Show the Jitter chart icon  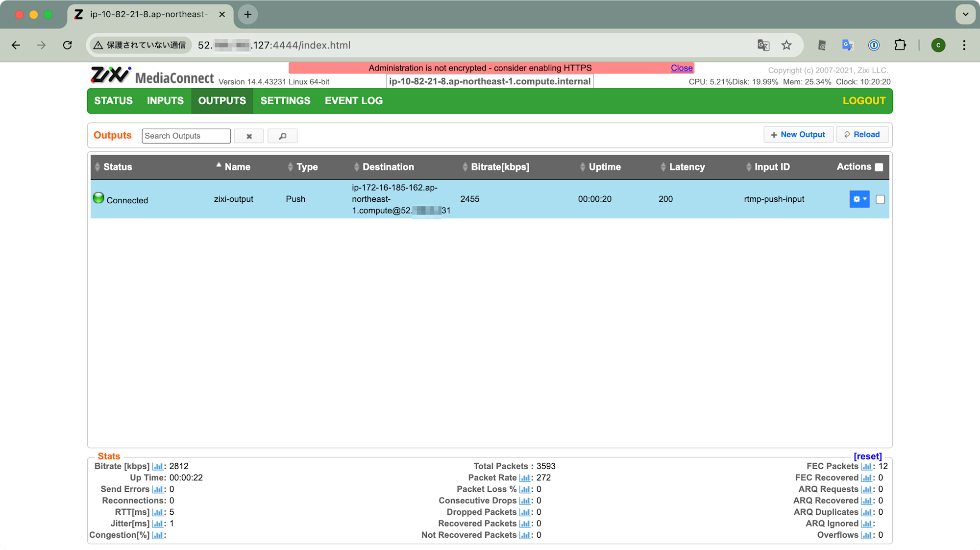pos(157,524)
